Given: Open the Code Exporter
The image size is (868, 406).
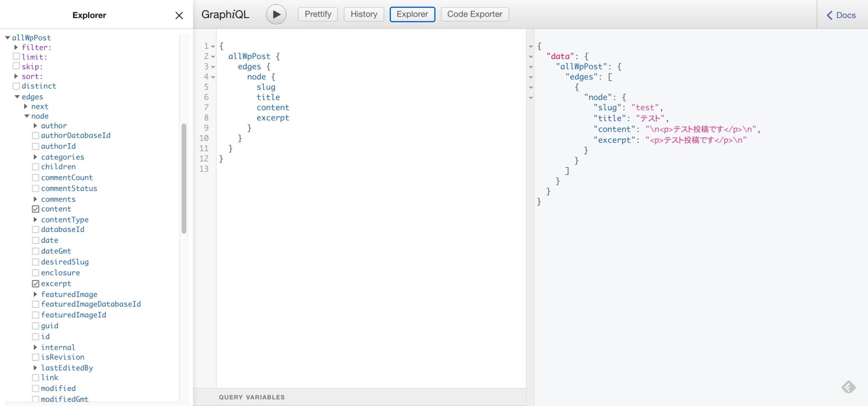Looking at the screenshot, I should (x=474, y=14).
